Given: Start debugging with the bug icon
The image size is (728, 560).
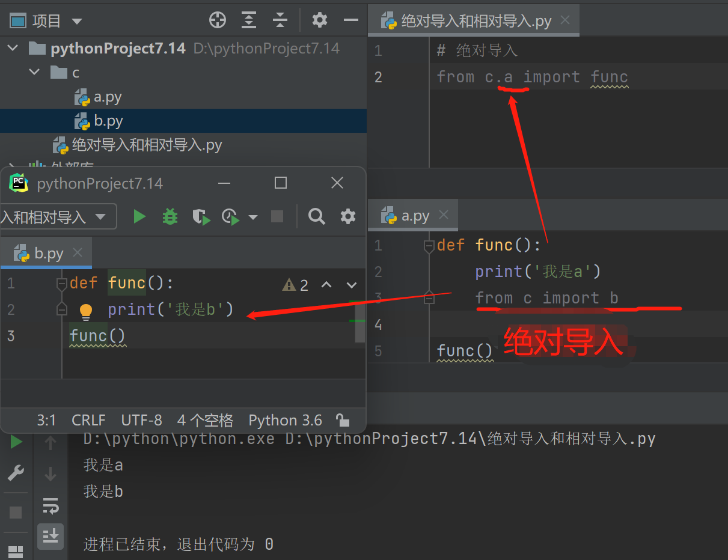Looking at the screenshot, I should click(x=171, y=216).
